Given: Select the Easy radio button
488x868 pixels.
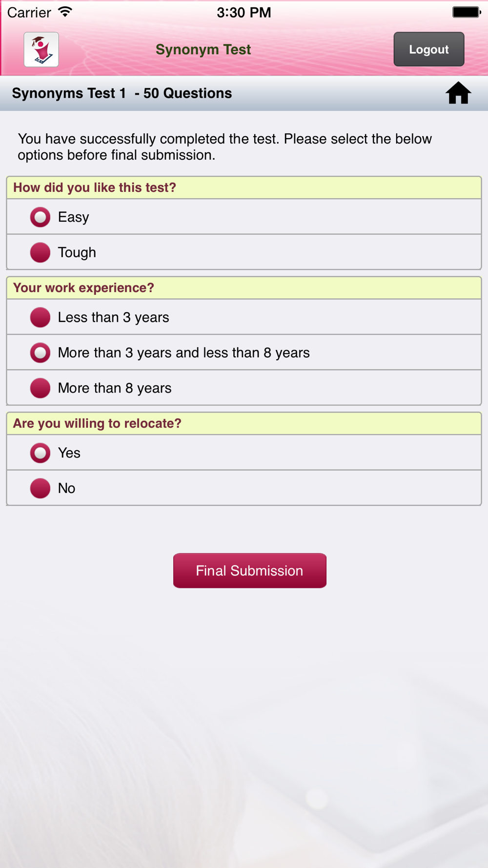Looking at the screenshot, I should [40, 217].
